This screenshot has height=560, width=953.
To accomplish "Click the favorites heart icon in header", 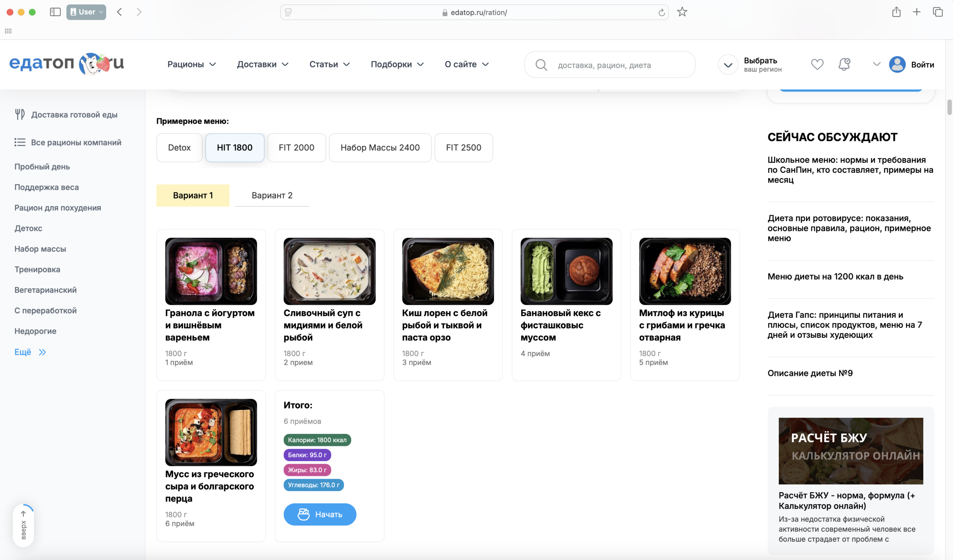I will (x=817, y=64).
